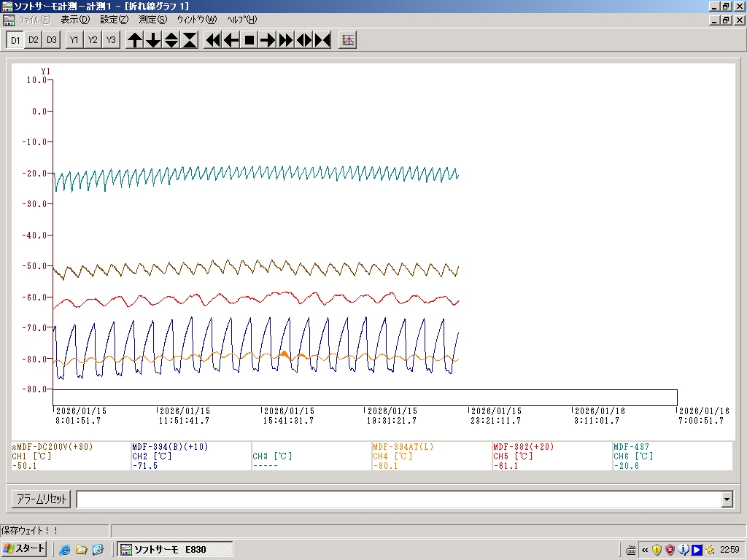
Task: Open the Windows スタート button
Action: 25,549
